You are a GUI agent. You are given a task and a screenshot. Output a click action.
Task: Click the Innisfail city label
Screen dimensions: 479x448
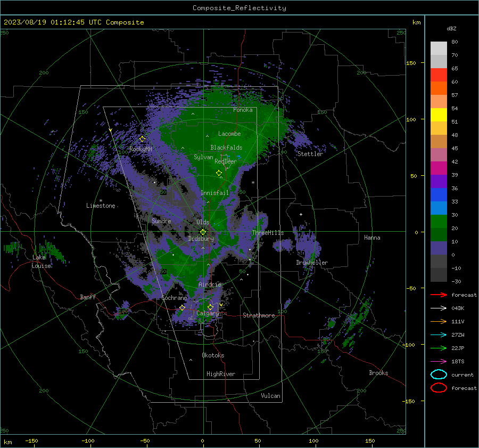point(214,193)
